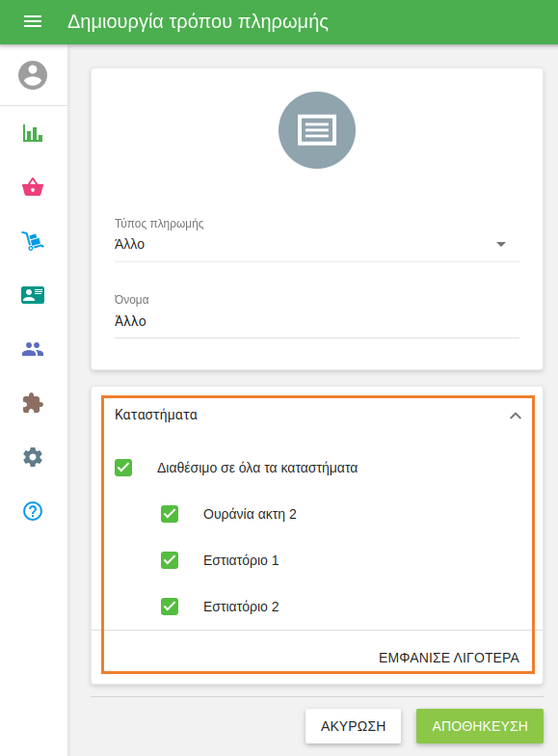This screenshot has height=756, width=558.
Task: Open the customers people icon
Action: (33, 349)
